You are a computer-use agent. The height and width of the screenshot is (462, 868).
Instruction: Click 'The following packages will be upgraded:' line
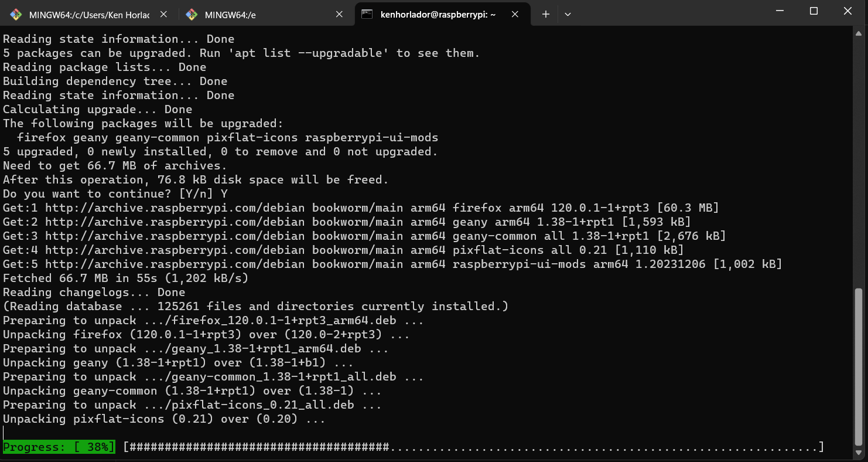click(143, 124)
